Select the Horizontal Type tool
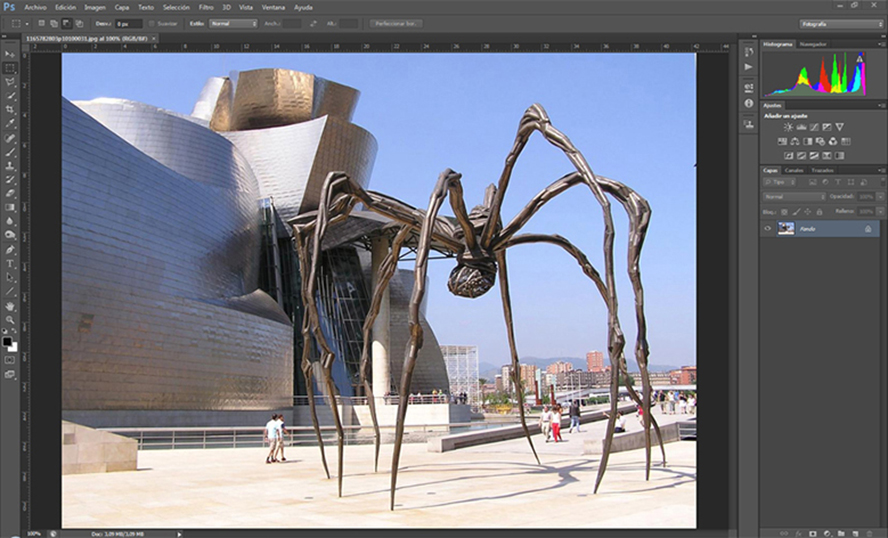 (x=10, y=264)
